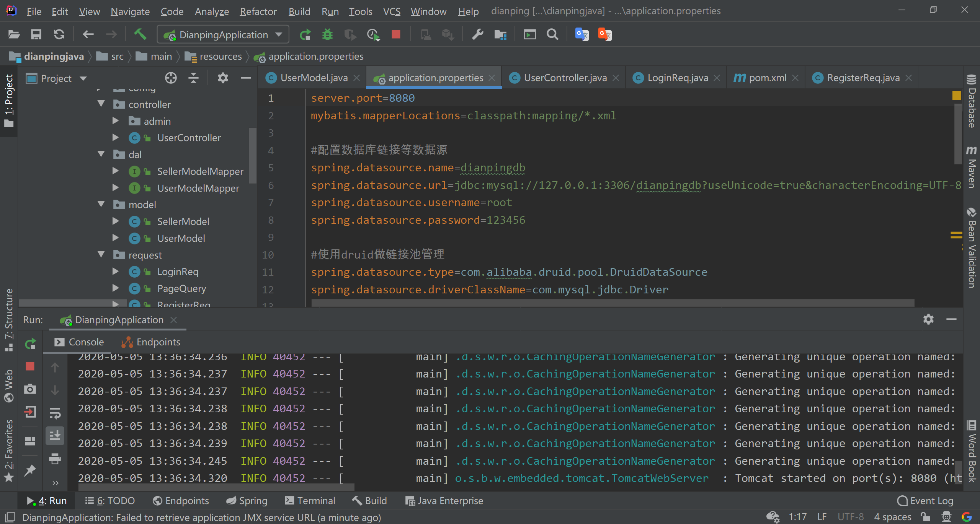Stop process with Run panel red square

[30, 366]
